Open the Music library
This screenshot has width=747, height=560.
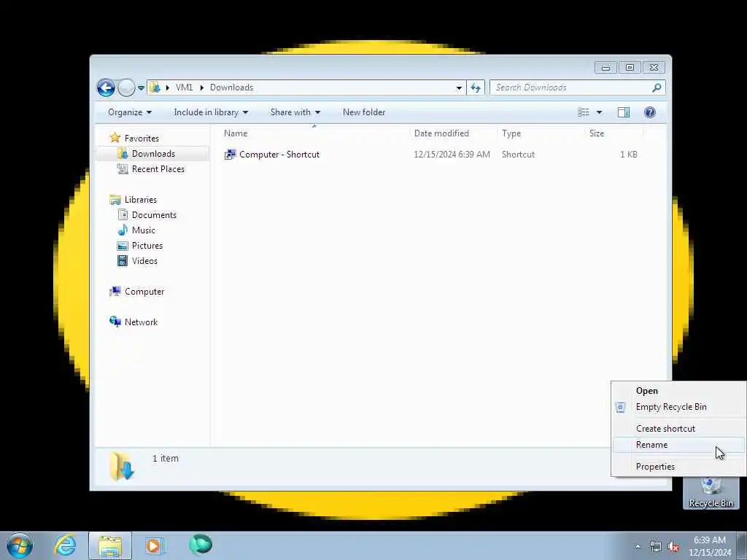tap(144, 230)
